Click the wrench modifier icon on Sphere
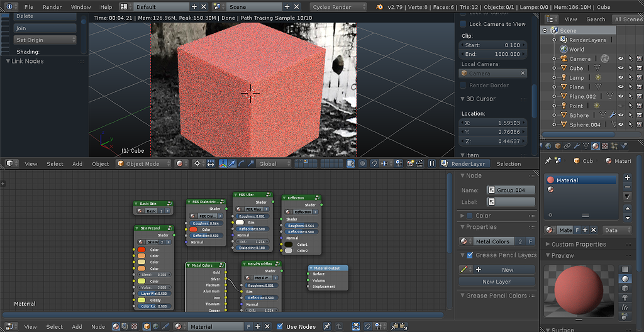Screen dimensions: 644x332 [611, 115]
